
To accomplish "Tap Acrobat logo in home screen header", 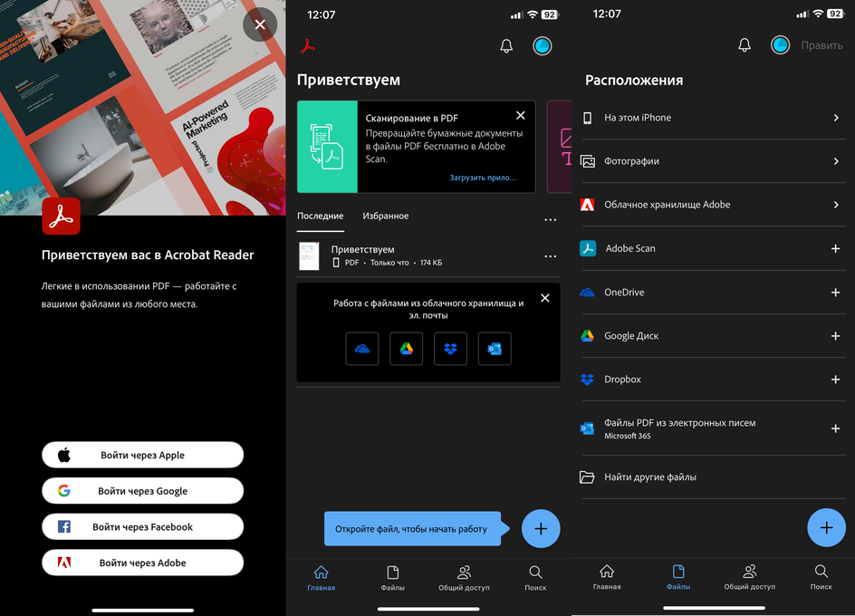I will click(308, 46).
